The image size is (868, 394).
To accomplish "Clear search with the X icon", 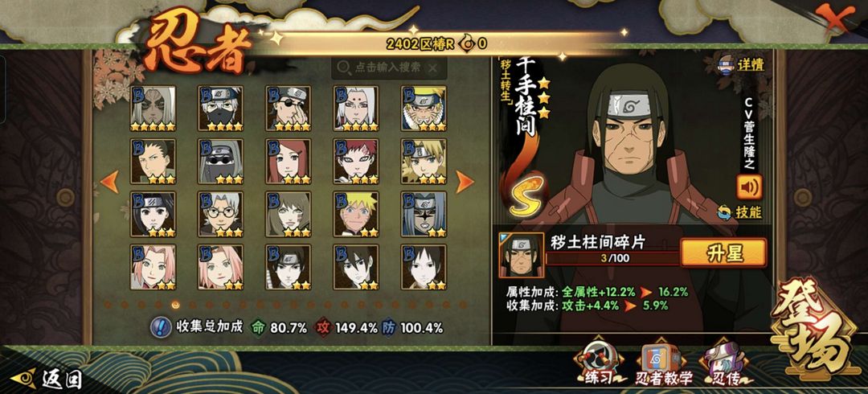I will click(x=433, y=68).
